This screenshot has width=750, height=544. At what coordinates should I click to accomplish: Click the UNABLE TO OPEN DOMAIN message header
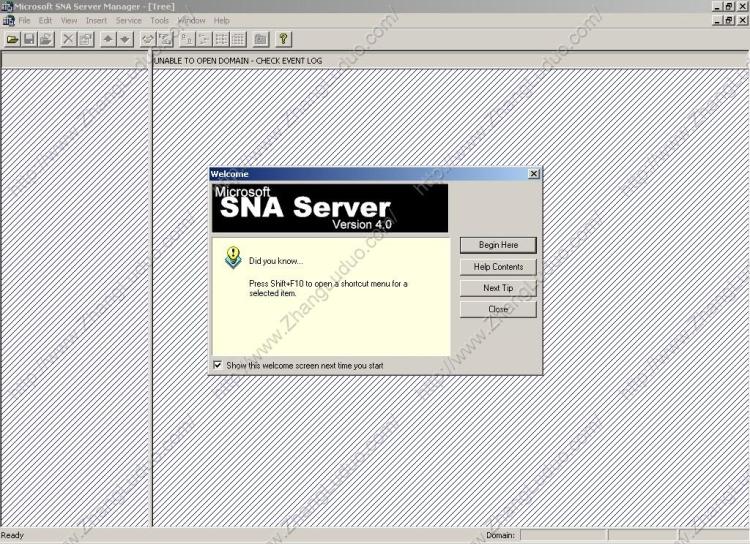click(238, 61)
